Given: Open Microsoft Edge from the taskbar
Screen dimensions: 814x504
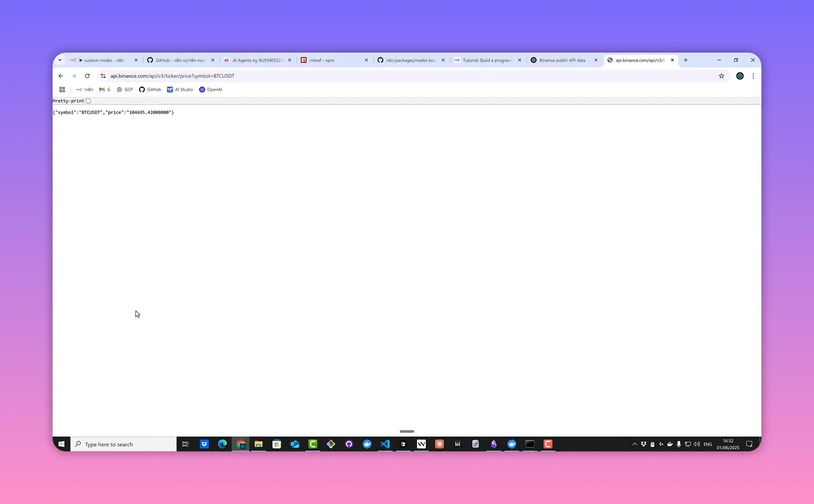Looking at the screenshot, I should (x=223, y=444).
